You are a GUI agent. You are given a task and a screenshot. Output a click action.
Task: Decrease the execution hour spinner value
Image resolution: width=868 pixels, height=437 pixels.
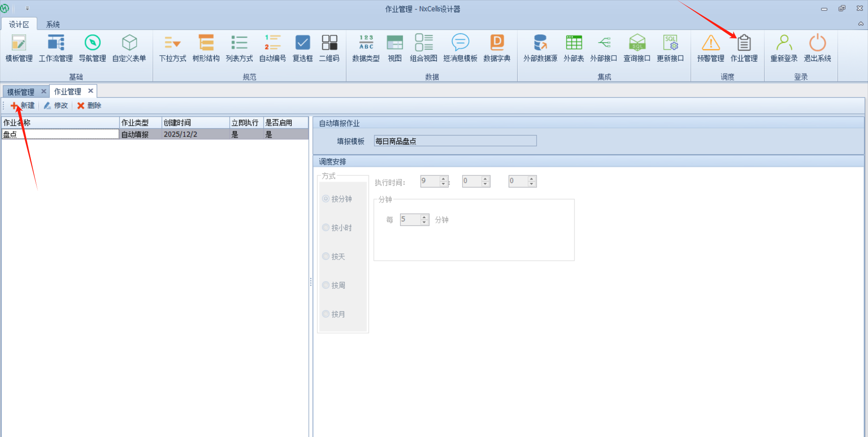click(x=443, y=184)
